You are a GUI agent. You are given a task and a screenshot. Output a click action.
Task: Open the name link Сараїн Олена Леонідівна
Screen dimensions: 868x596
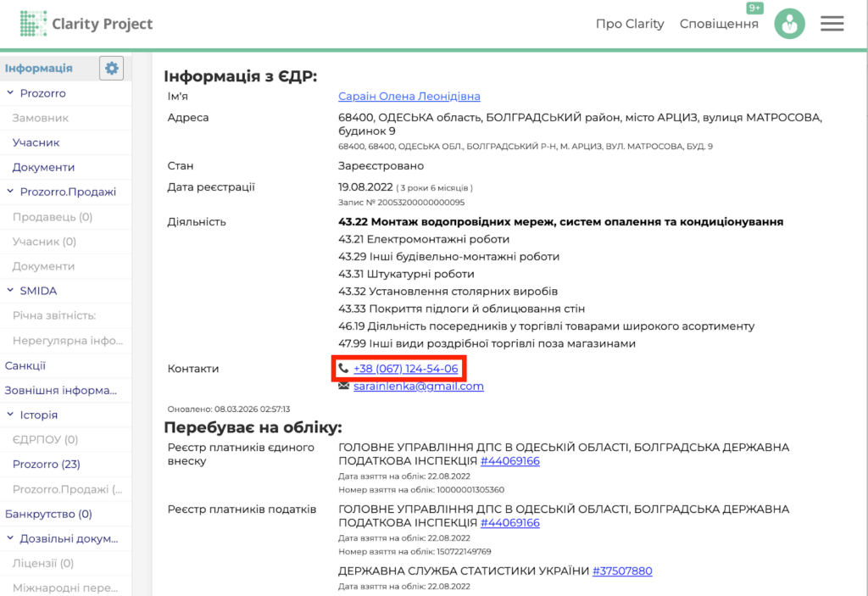(409, 97)
